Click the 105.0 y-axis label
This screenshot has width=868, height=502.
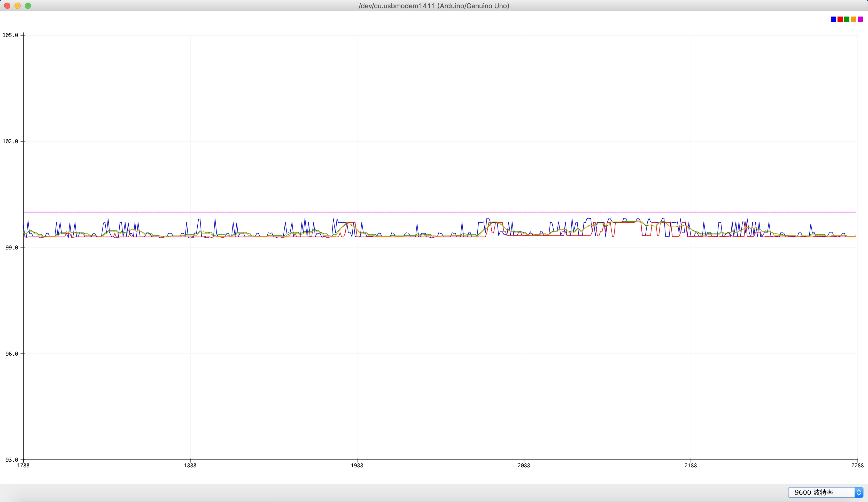pyautogui.click(x=10, y=35)
